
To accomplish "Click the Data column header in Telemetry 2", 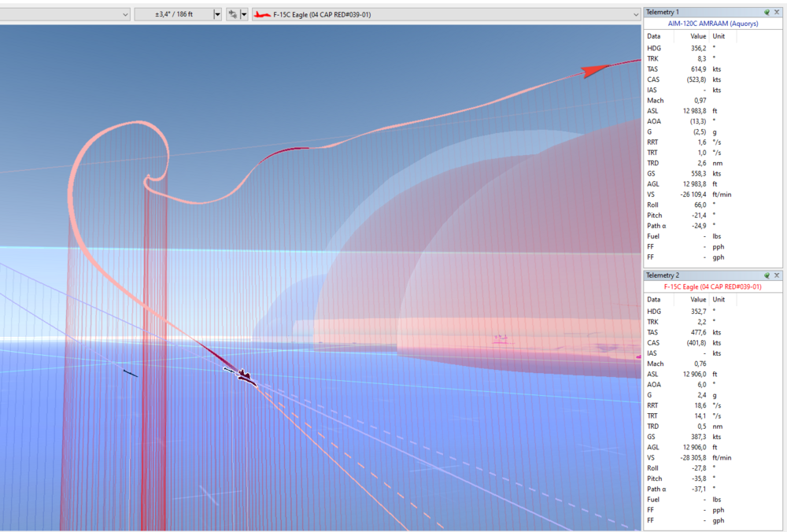I will (653, 299).
